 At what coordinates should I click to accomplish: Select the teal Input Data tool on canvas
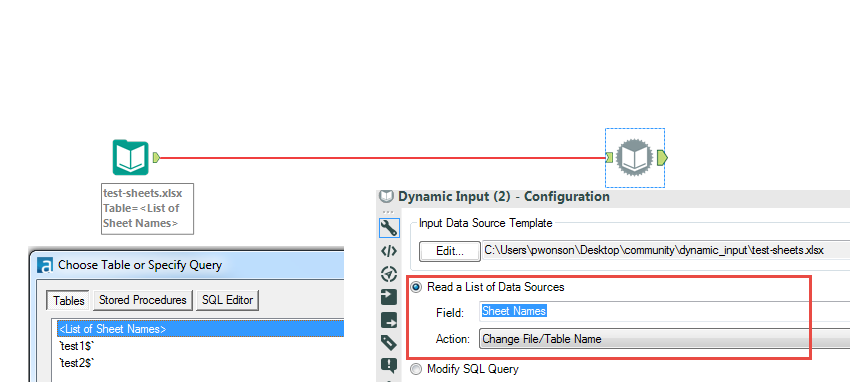131,158
